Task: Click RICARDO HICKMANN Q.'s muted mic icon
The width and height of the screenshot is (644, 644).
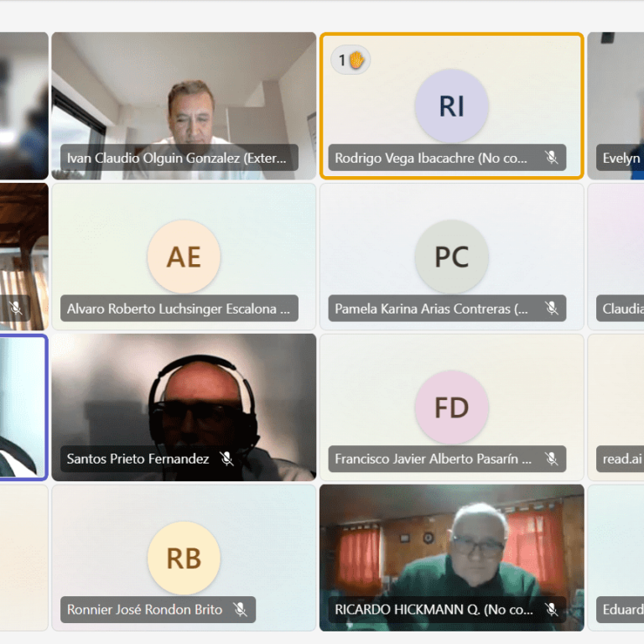Action: click(x=551, y=609)
